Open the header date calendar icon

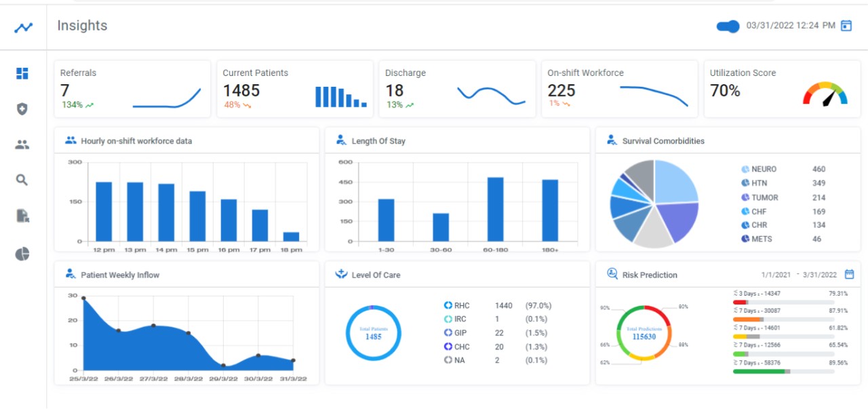846,26
